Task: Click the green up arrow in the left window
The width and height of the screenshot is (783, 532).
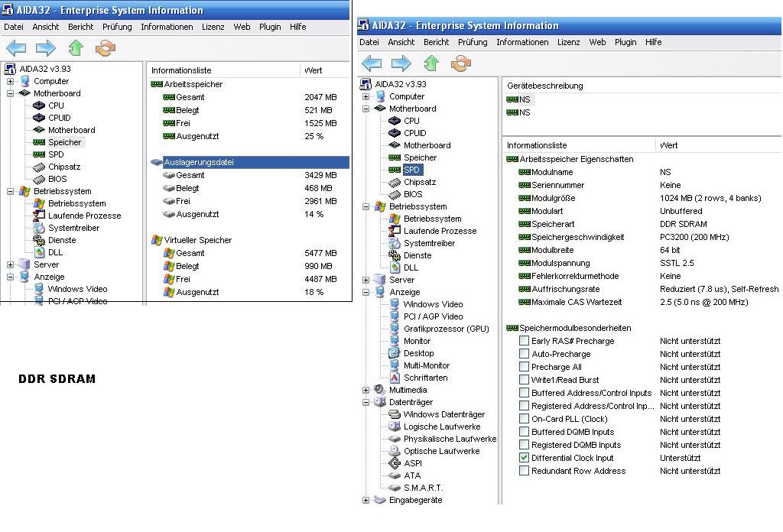Action: 76,48
